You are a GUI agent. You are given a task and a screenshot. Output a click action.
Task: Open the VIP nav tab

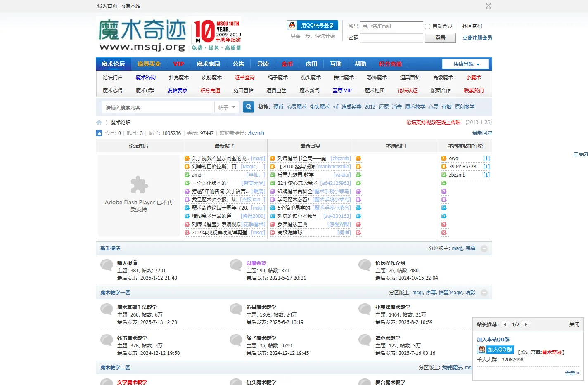179,64
